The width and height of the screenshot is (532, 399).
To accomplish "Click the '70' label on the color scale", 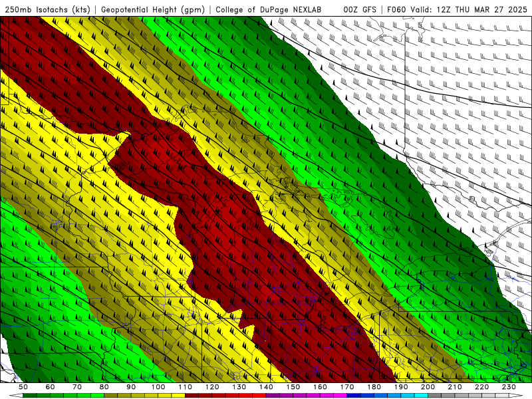I will (x=77, y=387).
